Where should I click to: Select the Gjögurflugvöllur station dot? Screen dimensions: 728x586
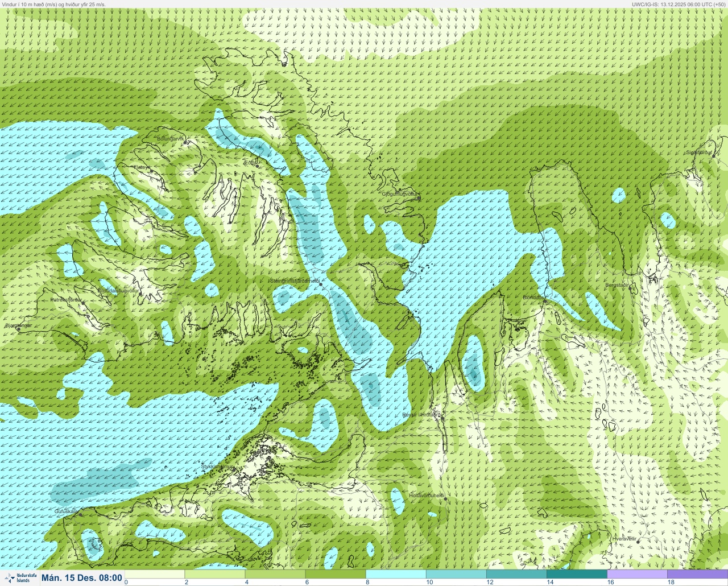(x=419, y=198)
